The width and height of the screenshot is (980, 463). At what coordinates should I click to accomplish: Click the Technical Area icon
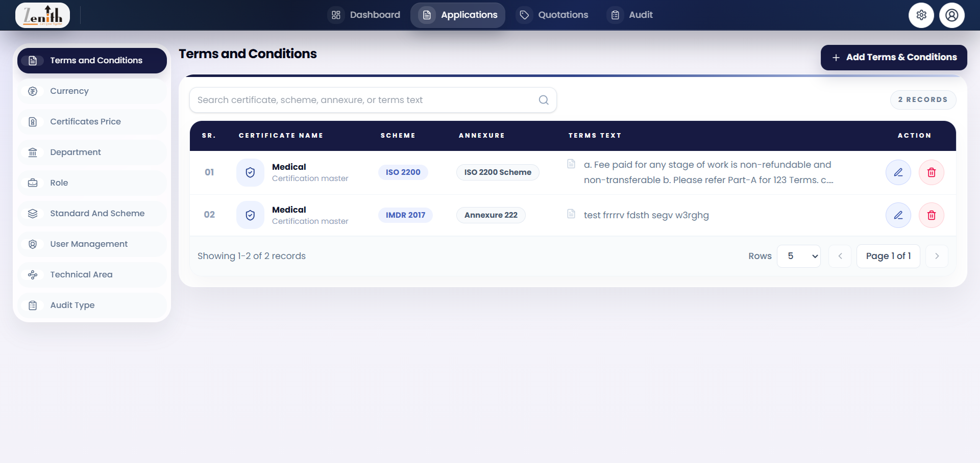33,275
